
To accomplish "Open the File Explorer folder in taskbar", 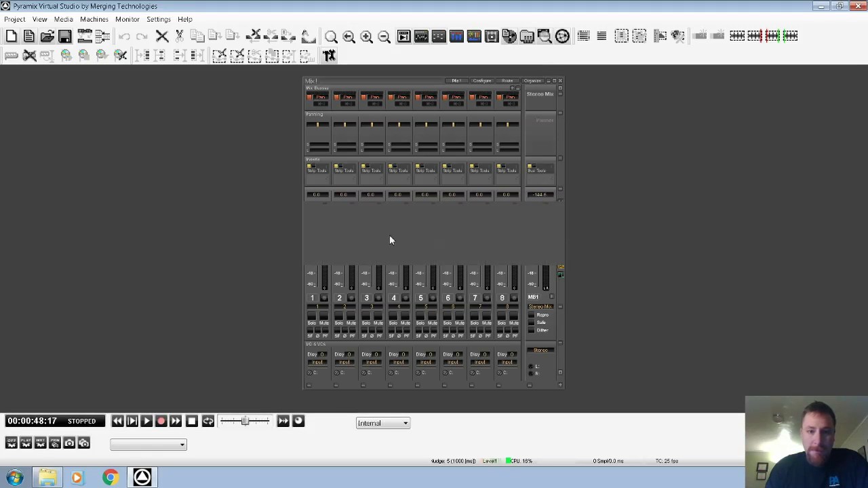I will (47, 478).
